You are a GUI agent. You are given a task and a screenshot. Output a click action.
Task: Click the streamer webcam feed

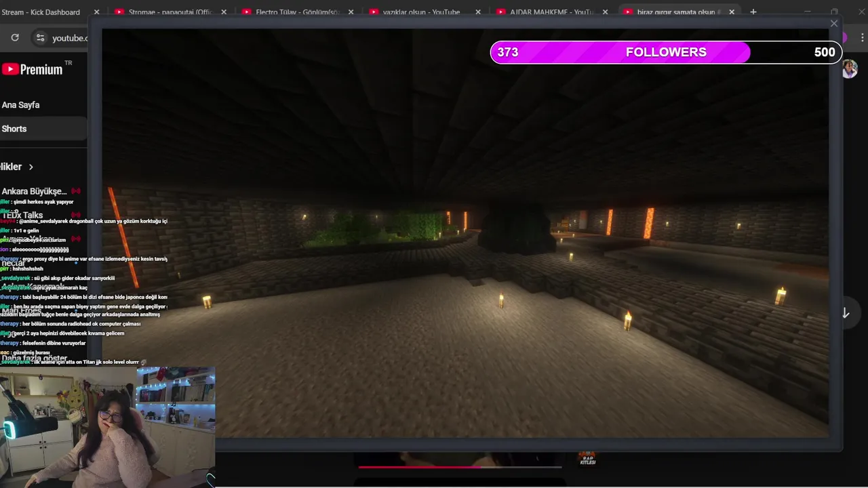point(108,428)
